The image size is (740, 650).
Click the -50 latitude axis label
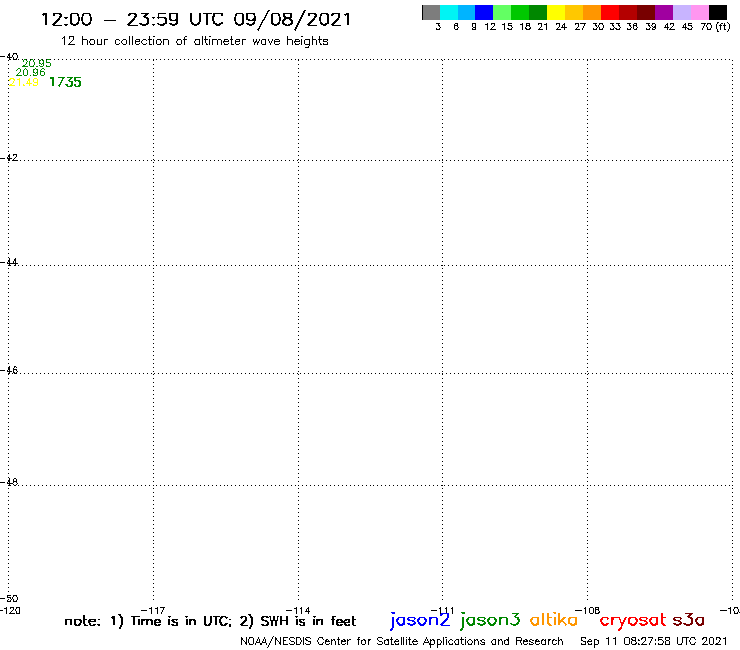coord(9,599)
